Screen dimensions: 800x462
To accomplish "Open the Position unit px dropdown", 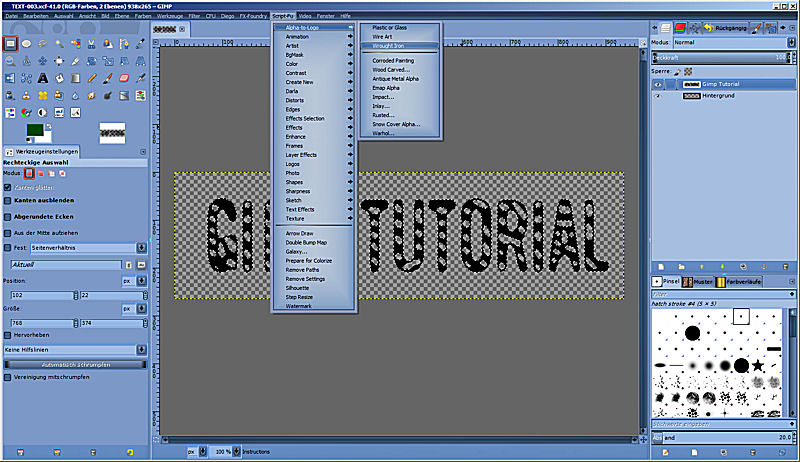I will tap(134, 281).
